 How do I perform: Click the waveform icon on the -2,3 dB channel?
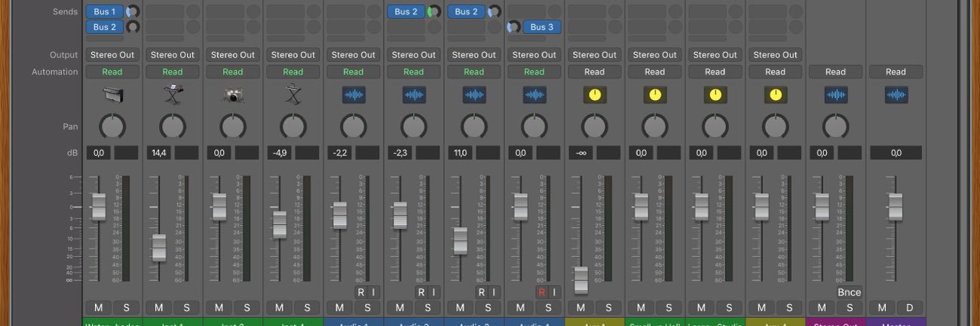413,95
